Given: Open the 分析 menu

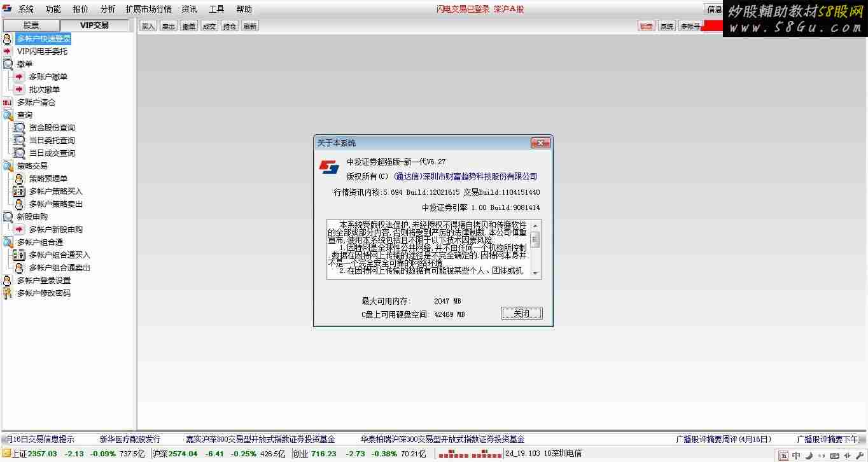Looking at the screenshot, I should 108,9.
